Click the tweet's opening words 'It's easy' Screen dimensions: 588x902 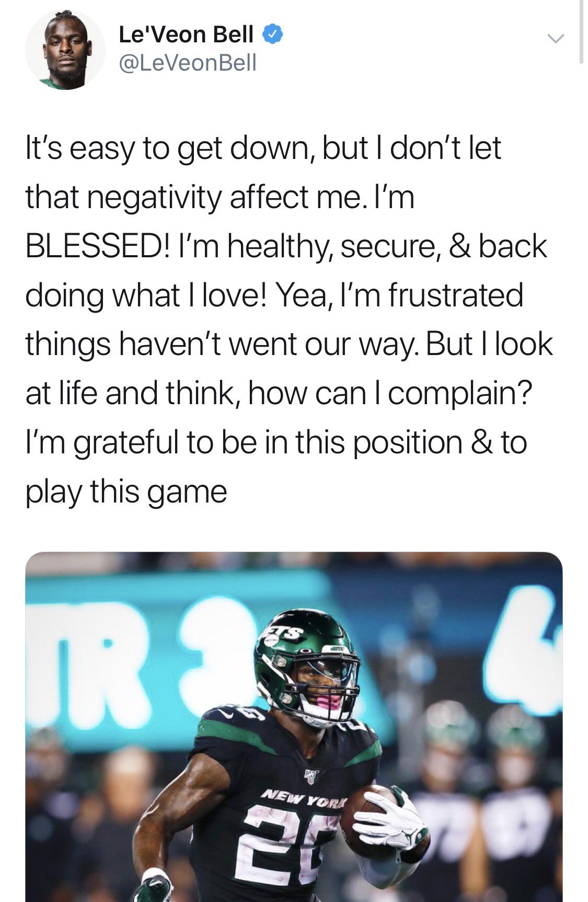pos(80,148)
